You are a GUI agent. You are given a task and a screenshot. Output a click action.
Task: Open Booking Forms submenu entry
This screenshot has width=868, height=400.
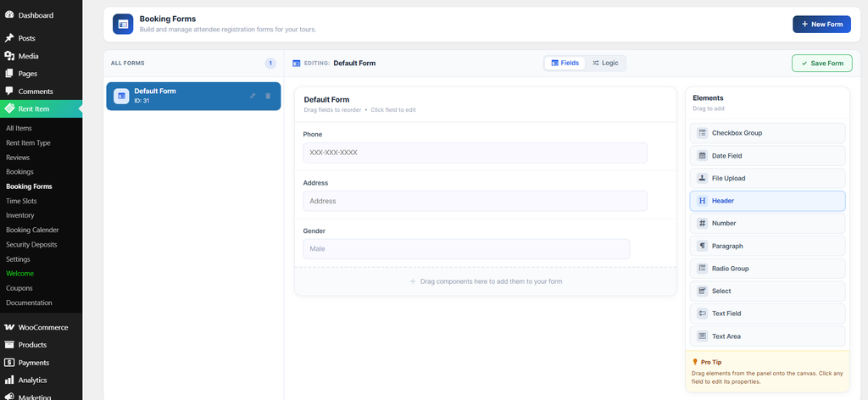(29, 186)
